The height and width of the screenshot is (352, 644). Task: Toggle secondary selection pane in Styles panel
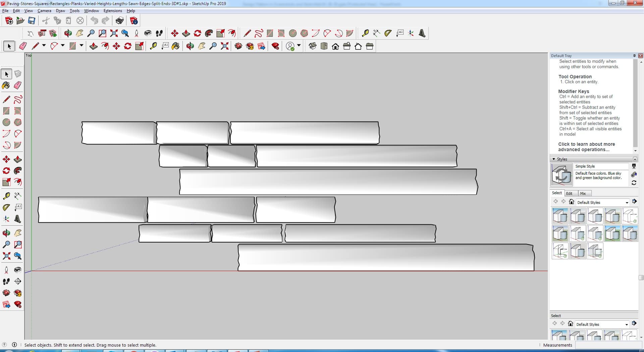(634, 166)
